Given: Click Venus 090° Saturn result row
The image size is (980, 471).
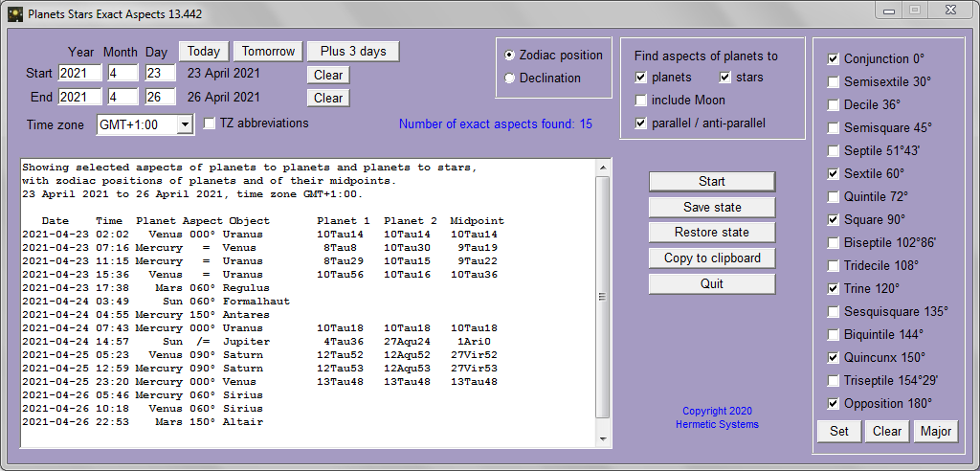Looking at the screenshot, I should pyautogui.click(x=260, y=355).
